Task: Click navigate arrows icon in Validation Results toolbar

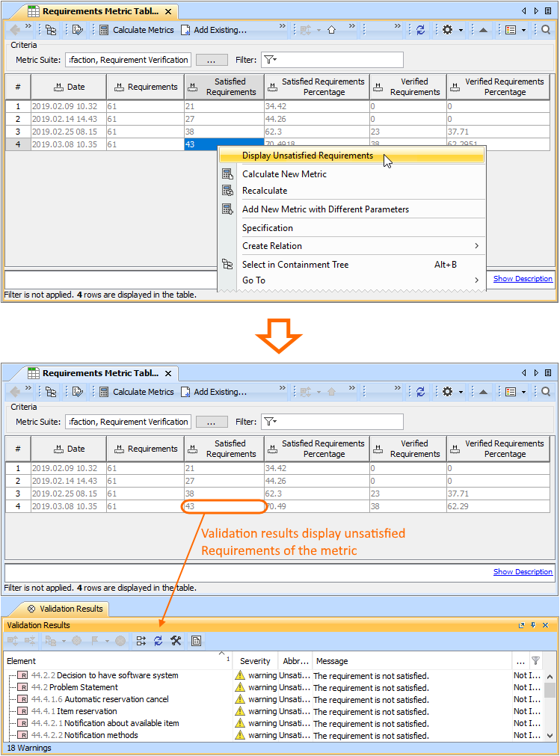Action: pos(141,641)
